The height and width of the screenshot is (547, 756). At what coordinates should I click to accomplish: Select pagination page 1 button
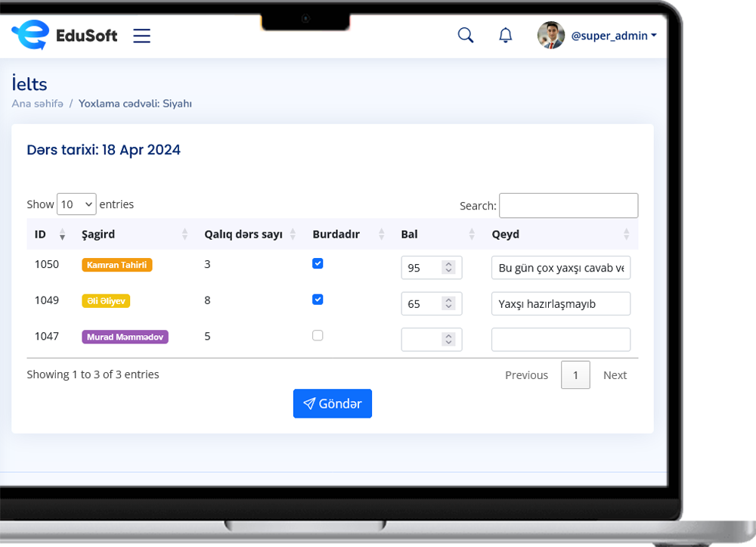click(575, 375)
